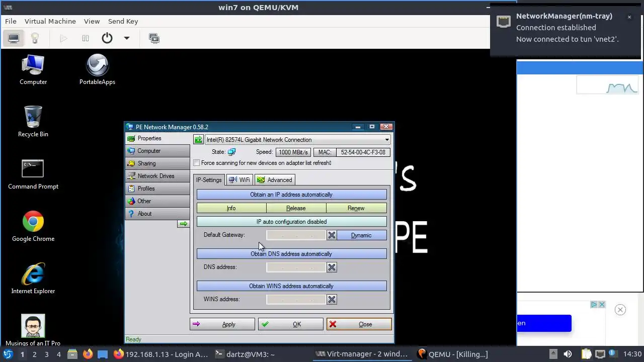
Task: Toggle Obtain DNS address automatically
Action: pos(291,254)
